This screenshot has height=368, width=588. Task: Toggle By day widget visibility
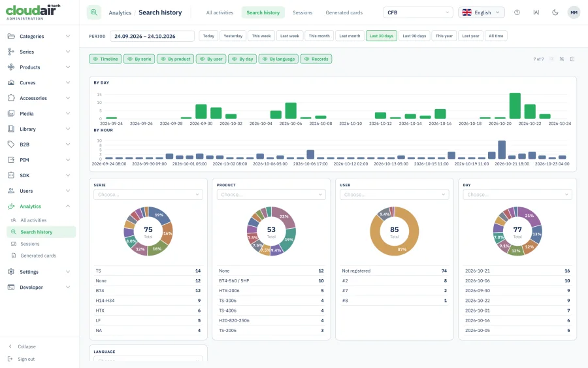pyautogui.click(x=242, y=59)
